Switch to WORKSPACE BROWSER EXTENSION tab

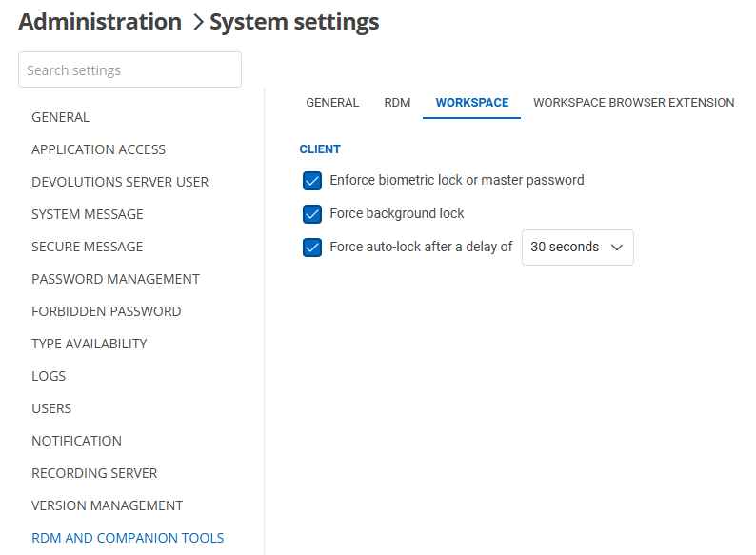click(633, 103)
